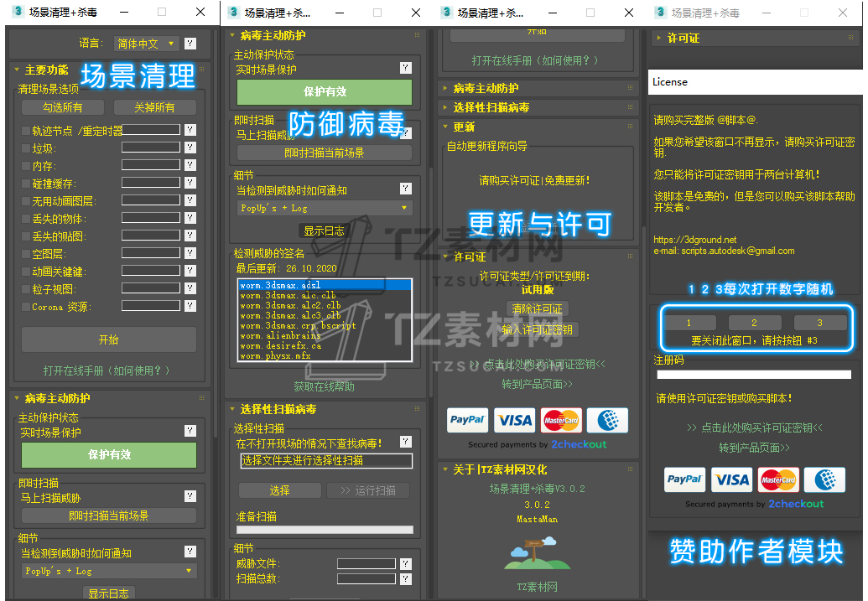Check the Corona 资源 option

(x=25, y=307)
